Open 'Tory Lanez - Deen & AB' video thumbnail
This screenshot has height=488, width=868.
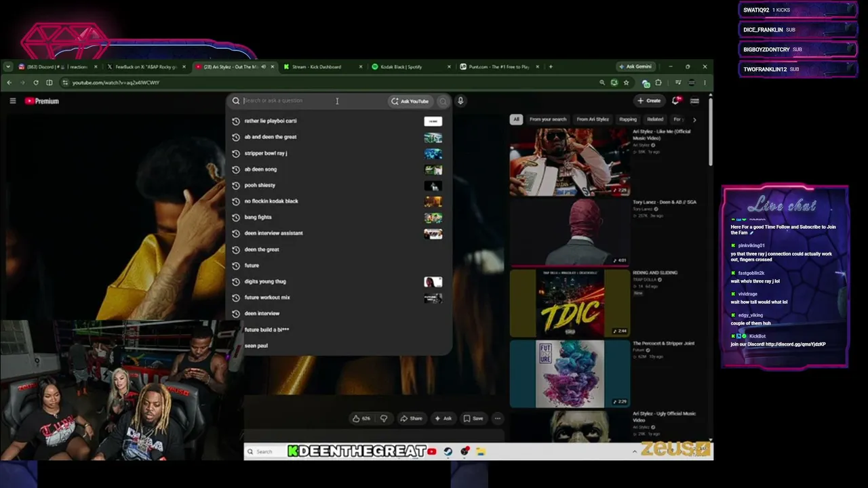(x=570, y=232)
